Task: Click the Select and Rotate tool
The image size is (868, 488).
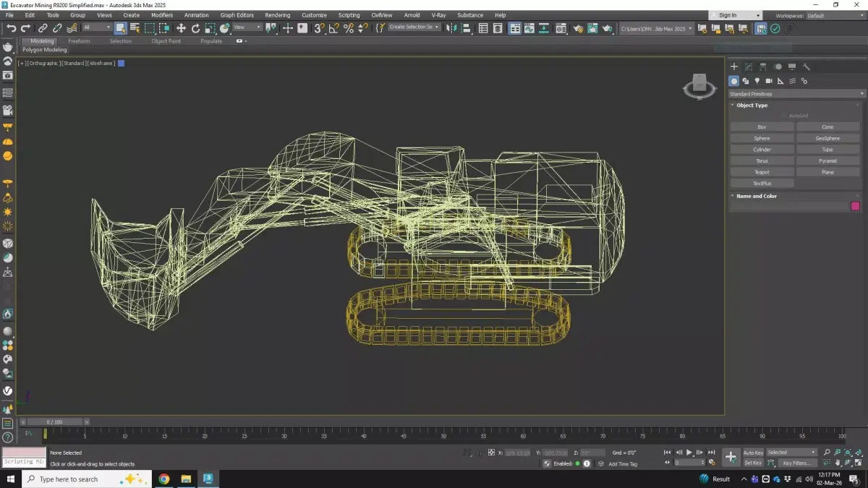Action: point(195,28)
